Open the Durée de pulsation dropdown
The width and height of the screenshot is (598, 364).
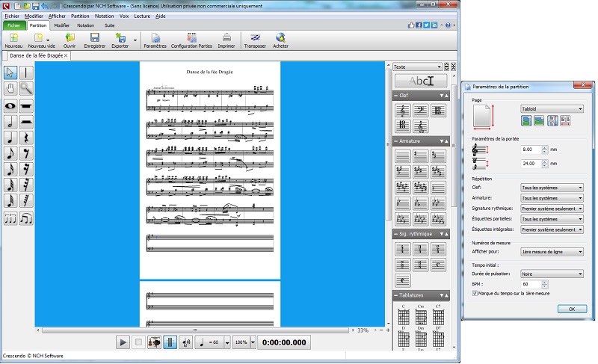[x=552, y=274]
